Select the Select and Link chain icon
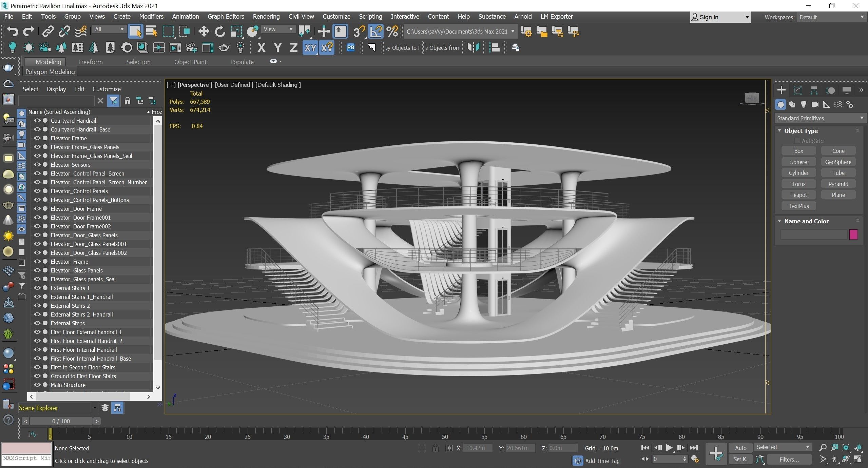This screenshot has width=868, height=468. [48, 32]
